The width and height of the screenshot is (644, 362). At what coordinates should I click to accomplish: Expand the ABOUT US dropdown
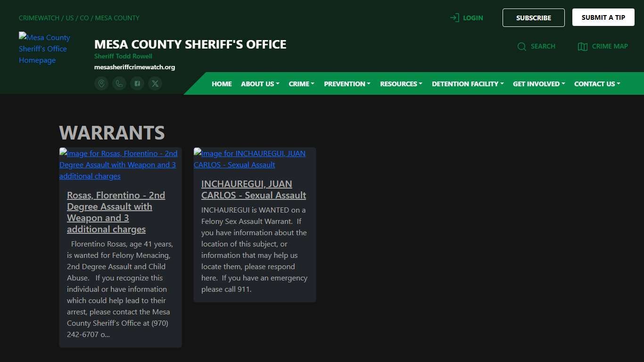[259, 83]
